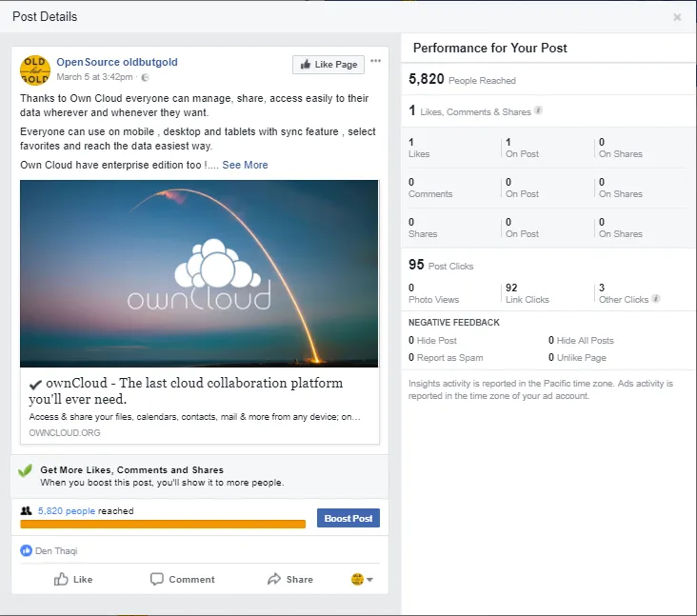
Task: Click the Performance for Your Post heading
Action: point(489,48)
